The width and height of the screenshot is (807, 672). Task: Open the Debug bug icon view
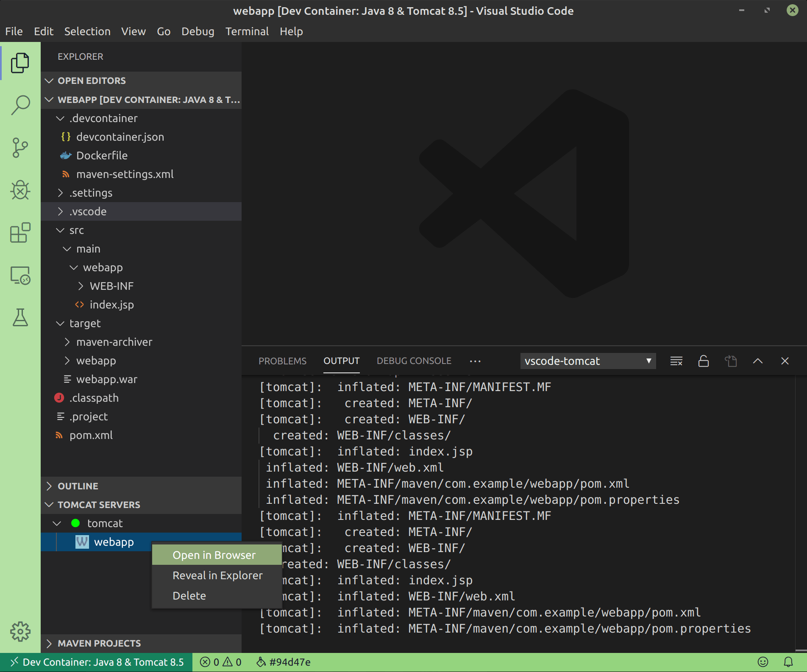tap(20, 190)
